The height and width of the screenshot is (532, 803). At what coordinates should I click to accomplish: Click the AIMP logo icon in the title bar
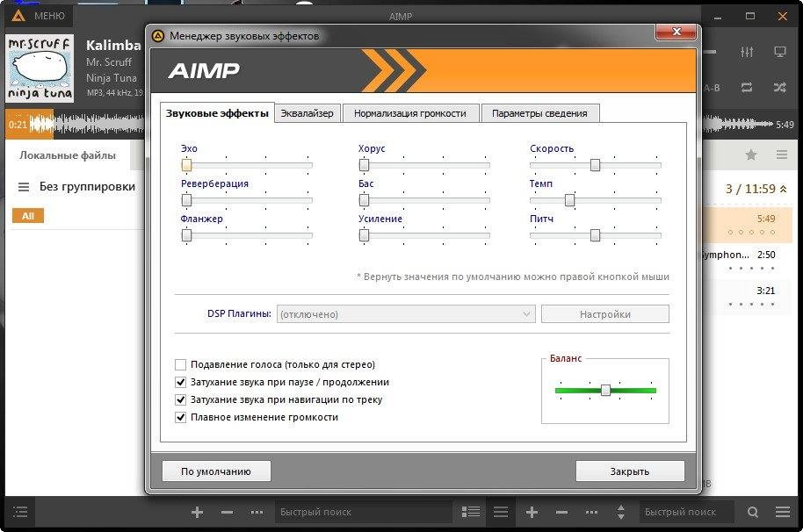pyautogui.click(x=18, y=16)
